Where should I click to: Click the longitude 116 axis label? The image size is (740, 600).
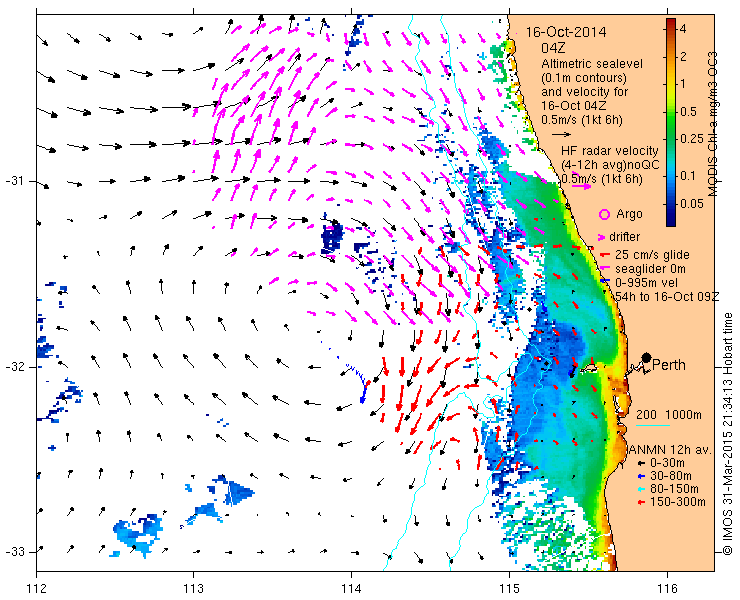click(x=667, y=589)
